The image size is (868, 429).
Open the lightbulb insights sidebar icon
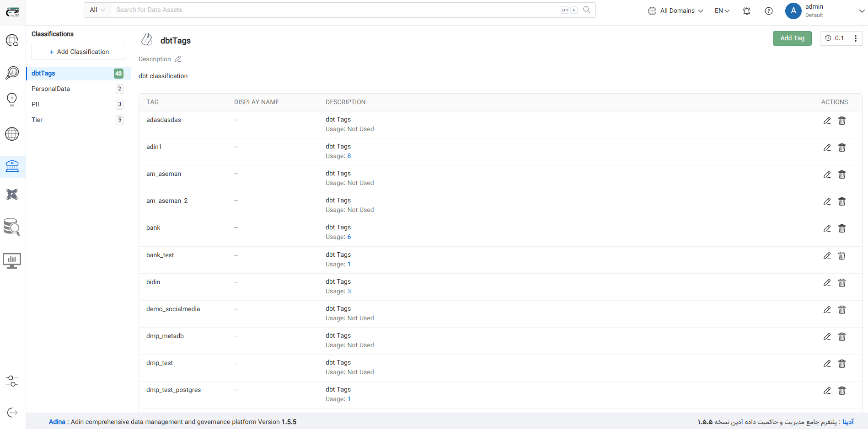pos(12,99)
